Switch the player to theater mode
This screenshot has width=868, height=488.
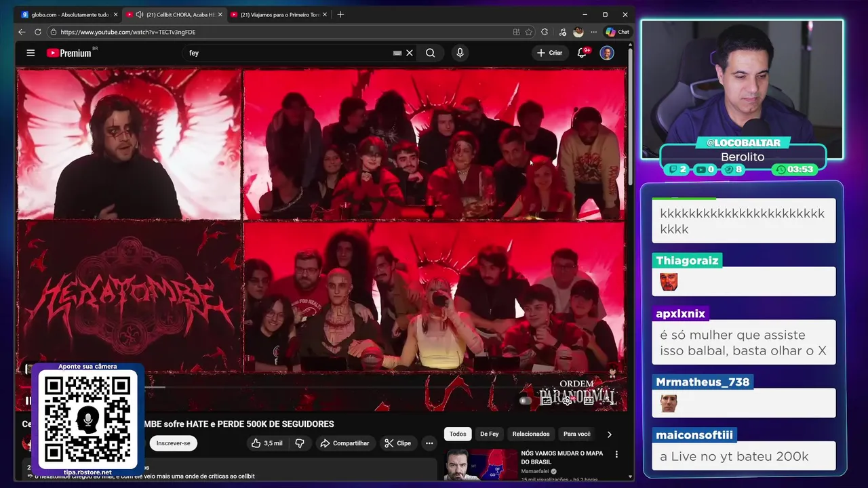click(x=588, y=401)
